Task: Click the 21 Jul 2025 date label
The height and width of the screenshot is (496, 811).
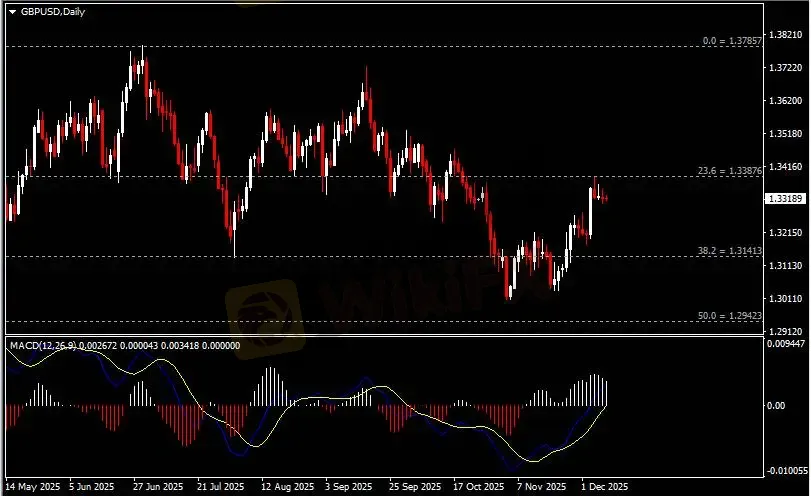Action: [x=220, y=487]
